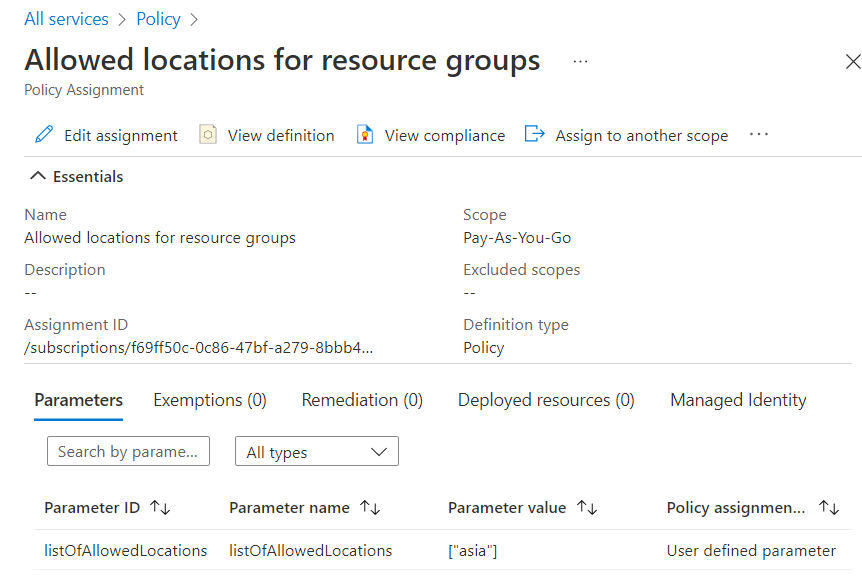Open the Deployed resources (0) tab
Viewport: 862px width, 580px height.
coord(546,400)
